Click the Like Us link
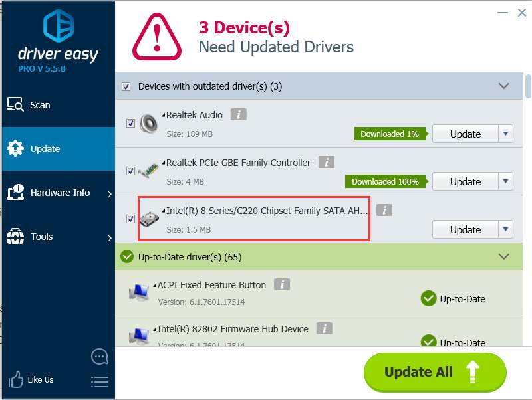Image resolution: width=532 pixels, height=400 pixels. 41,379
